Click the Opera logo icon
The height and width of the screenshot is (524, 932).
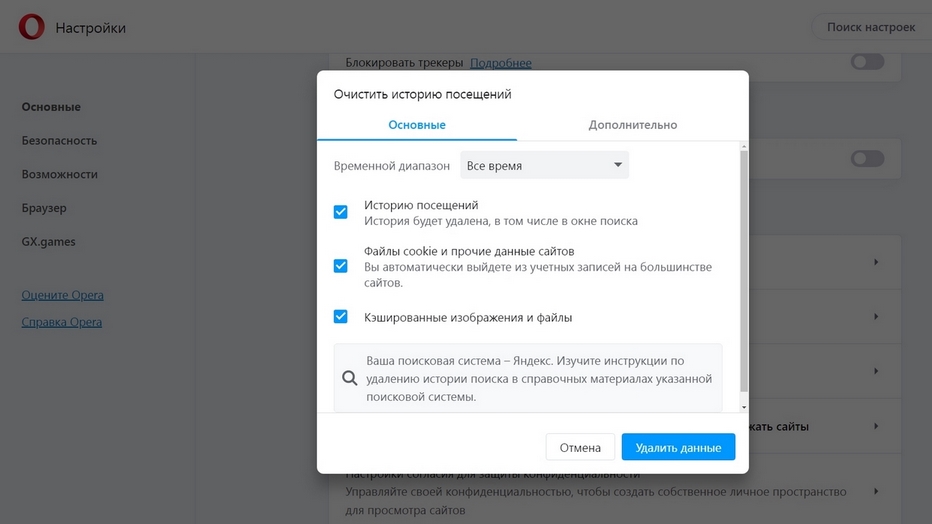31,27
